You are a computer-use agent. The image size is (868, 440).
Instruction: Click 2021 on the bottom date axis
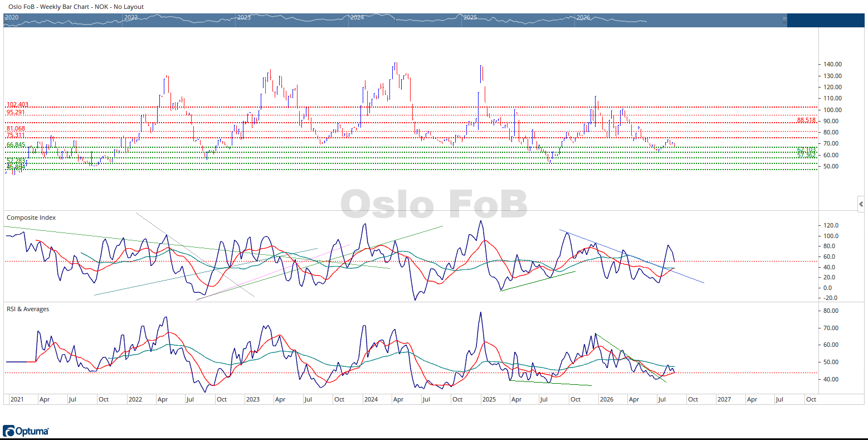(x=17, y=399)
